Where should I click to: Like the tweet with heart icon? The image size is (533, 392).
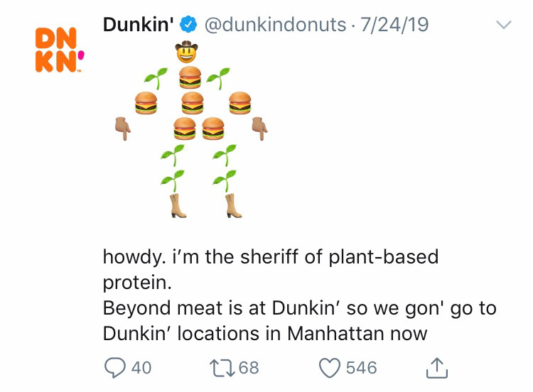(329, 368)
